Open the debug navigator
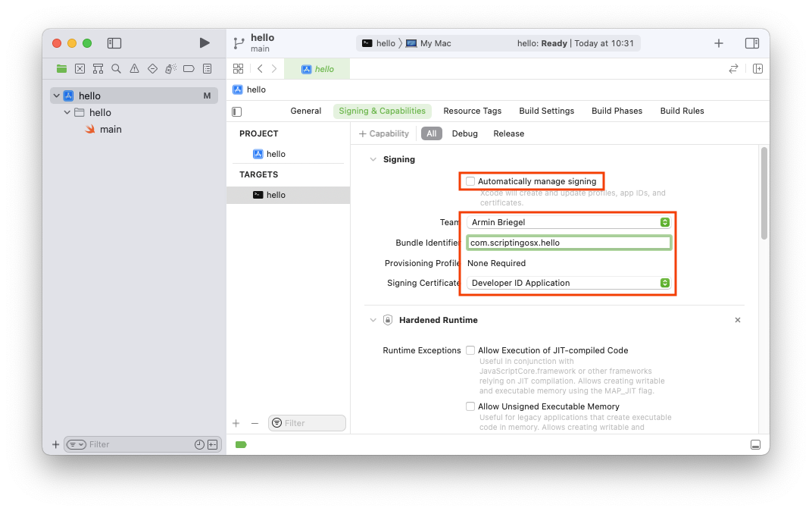Image resolution: width=812 pixels, height=511 pixels. coord(170,68)
